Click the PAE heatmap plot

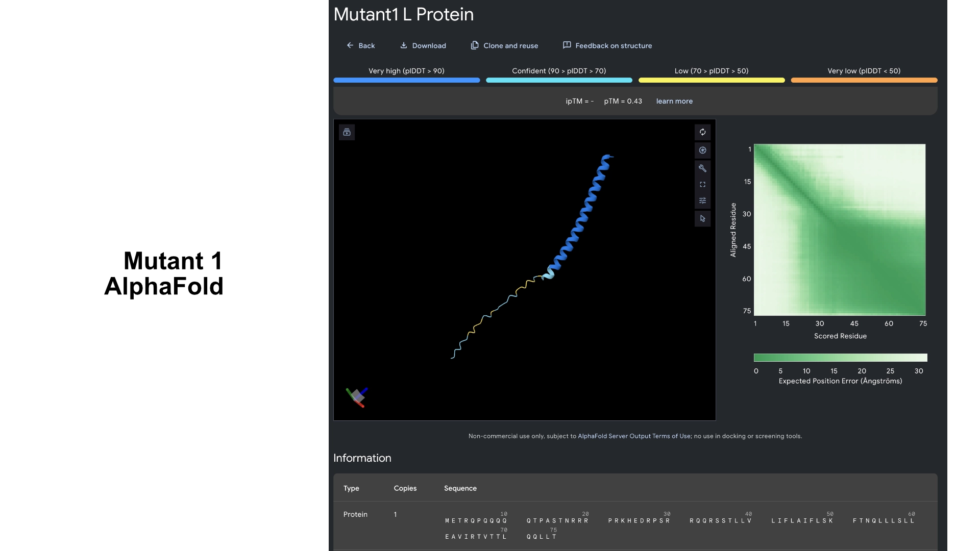tap(840, 230)
